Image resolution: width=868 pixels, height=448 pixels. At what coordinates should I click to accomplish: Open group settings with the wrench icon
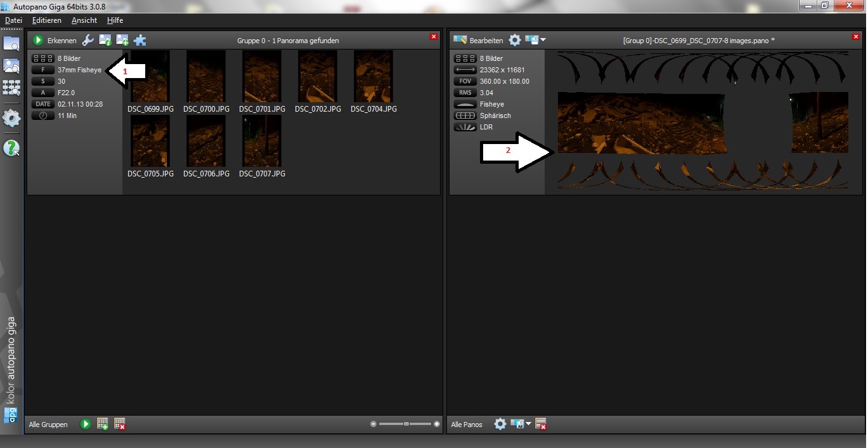coord(88,41)
